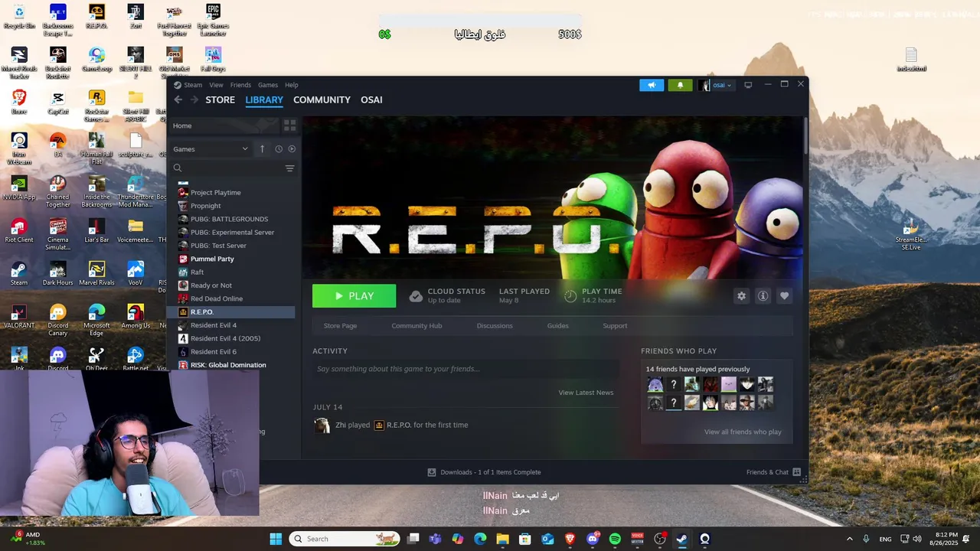This screenshot has width=980, height=551.
Task: Open index.html file on desktop
Action: [911, 60]
